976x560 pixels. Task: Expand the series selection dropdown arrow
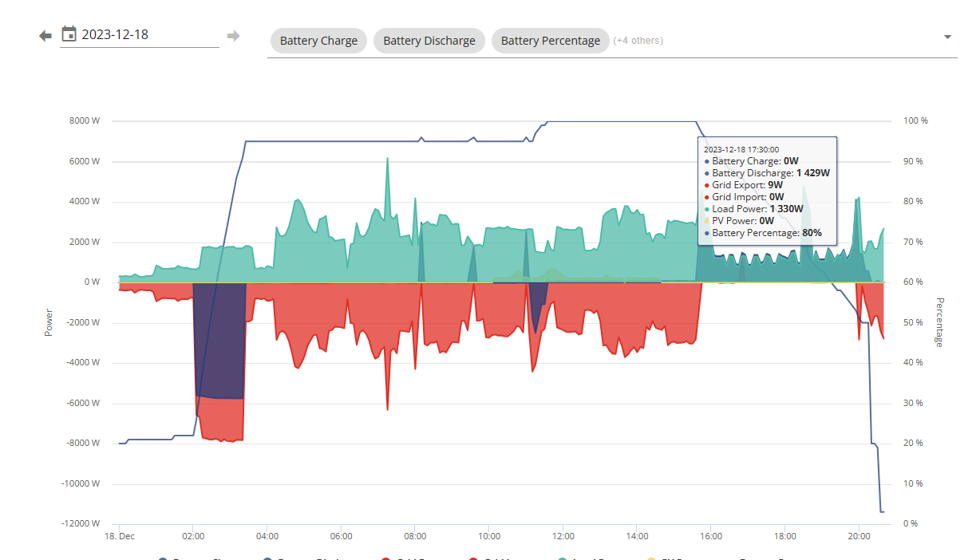click(947, 37)
